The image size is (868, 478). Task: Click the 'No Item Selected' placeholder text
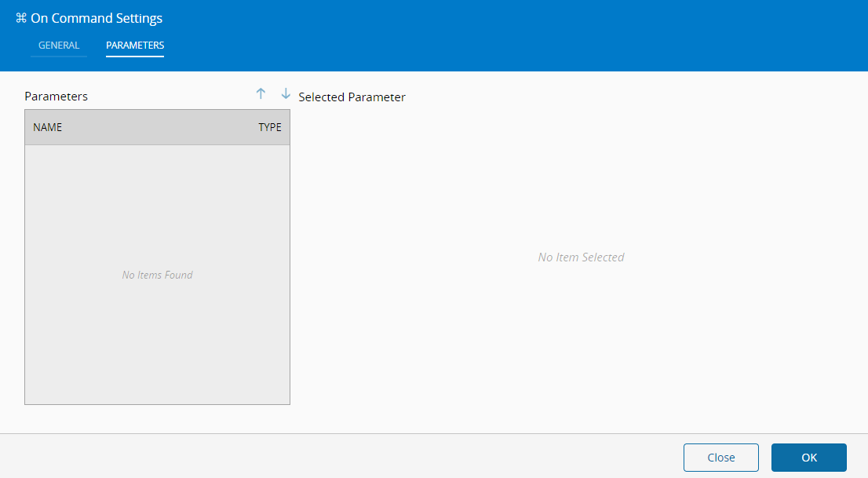coord(581,257)
